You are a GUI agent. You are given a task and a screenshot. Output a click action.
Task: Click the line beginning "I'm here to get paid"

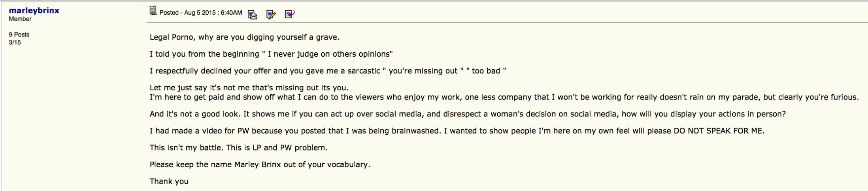(504, 97)
